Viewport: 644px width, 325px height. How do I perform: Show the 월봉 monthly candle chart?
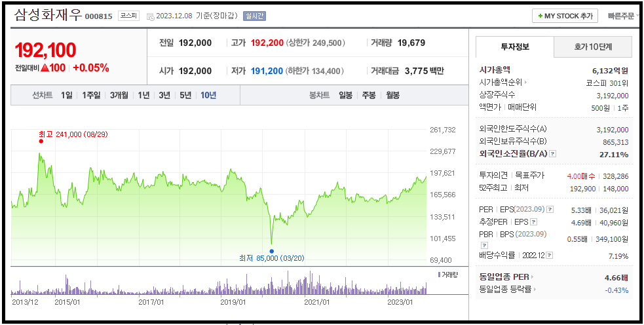click(392, 95)
